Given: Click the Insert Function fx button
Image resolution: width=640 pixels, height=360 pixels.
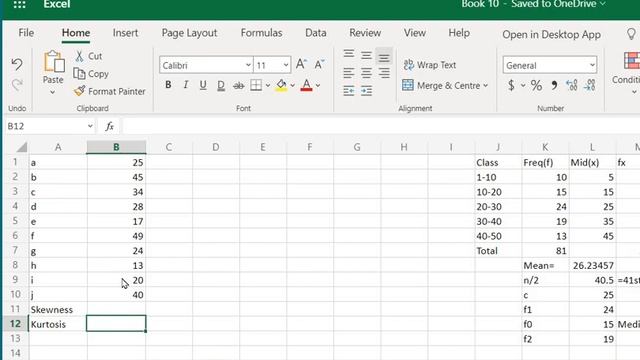Looking at the screenshot, I should coord(109,126).
